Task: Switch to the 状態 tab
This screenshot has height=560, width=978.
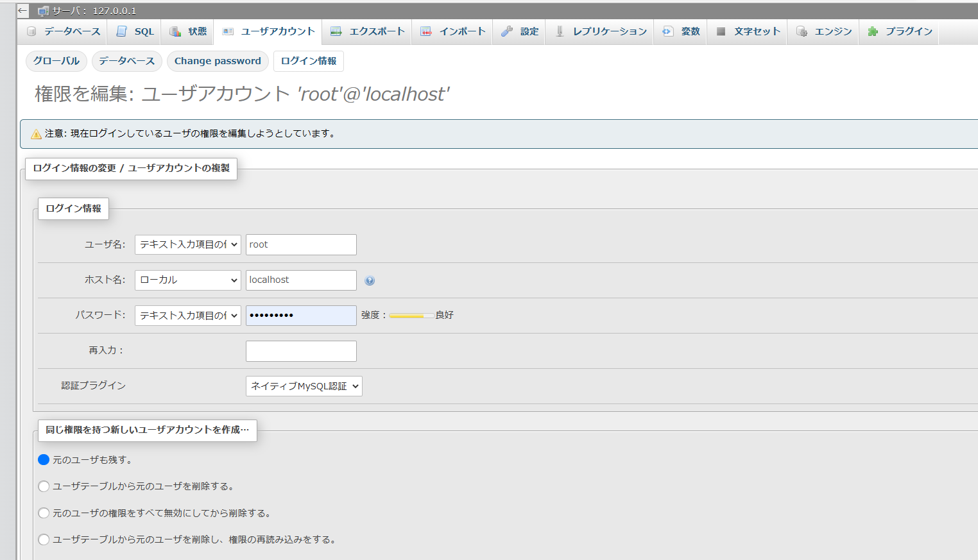Action: tap(188, 31)
